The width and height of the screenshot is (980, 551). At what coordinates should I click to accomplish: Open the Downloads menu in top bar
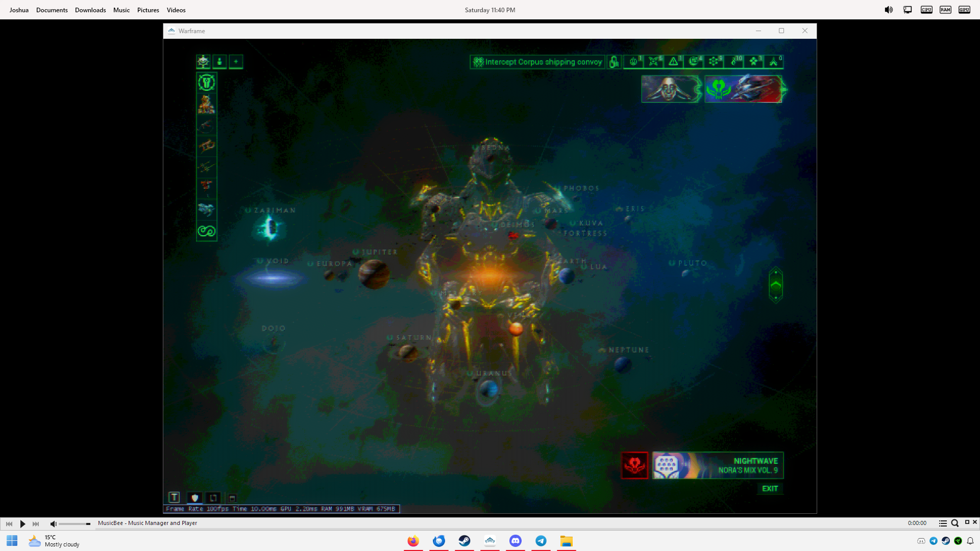pos(90,10)
